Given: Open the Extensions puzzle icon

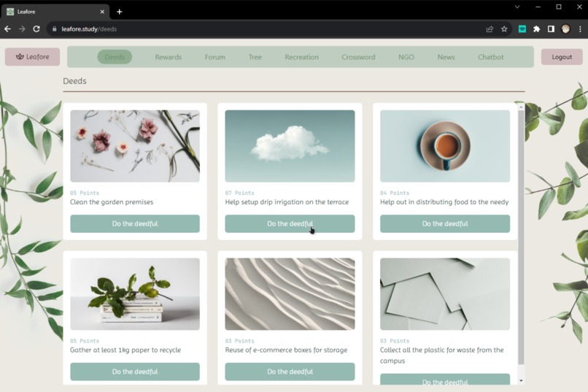Looking at the screenshot, I should 537,29.
